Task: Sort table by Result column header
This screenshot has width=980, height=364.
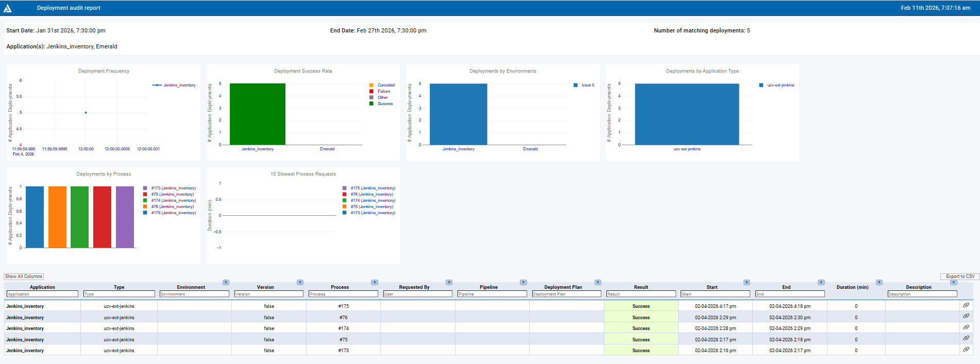Action: (x=640, y=287)
